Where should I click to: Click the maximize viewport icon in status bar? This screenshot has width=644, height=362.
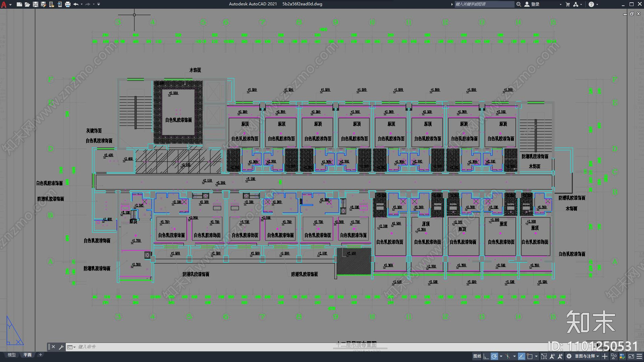pyautogui.click(x=544, y=356)
